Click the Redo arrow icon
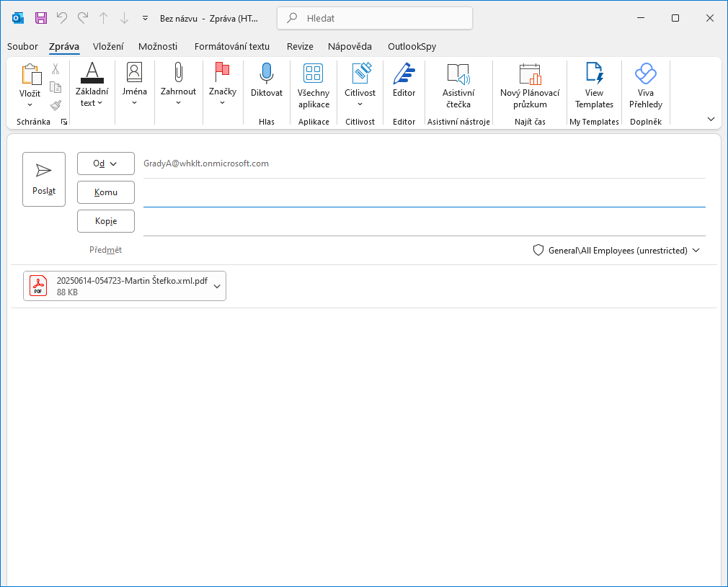This screenshot has width=728, height=587. (83, 18)
